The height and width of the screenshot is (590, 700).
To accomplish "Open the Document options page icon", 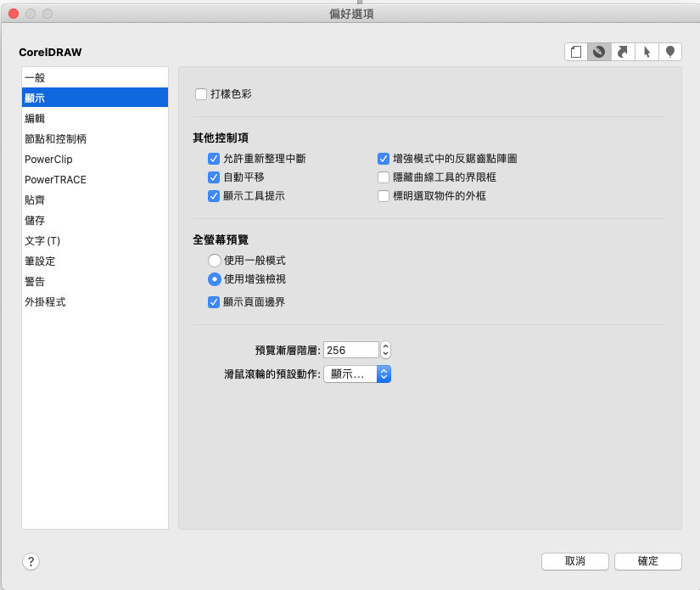I will coord(576,52).
